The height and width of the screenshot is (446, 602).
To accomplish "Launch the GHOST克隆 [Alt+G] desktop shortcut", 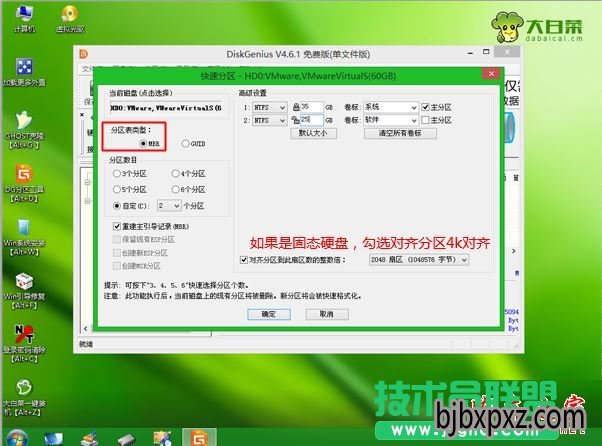I will [x=24, y=129].
